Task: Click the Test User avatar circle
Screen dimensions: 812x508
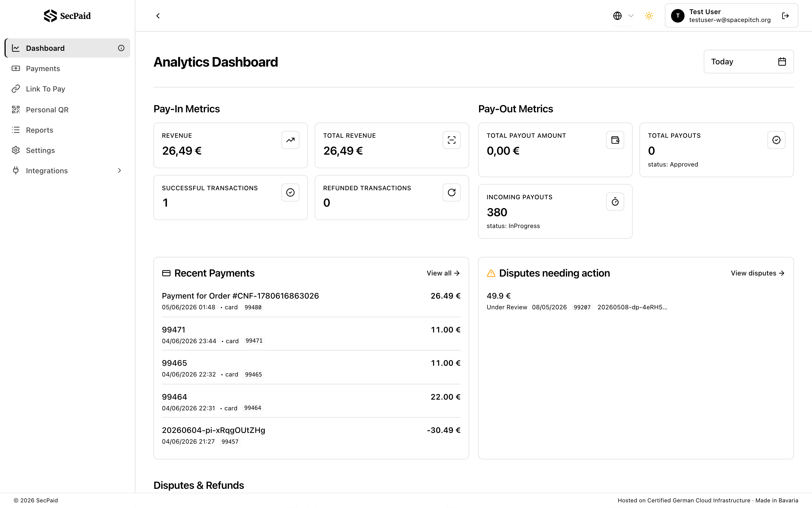Action: click(678, 16)
